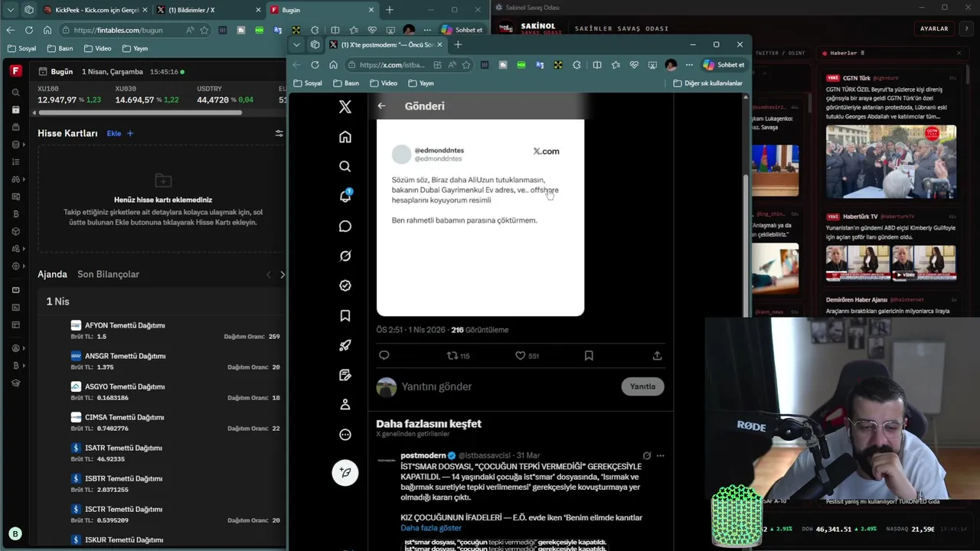Open CGTN Türk news thumbnail
Image resolution: width=980 pixels, height=551 pixels.
point(891,161)
